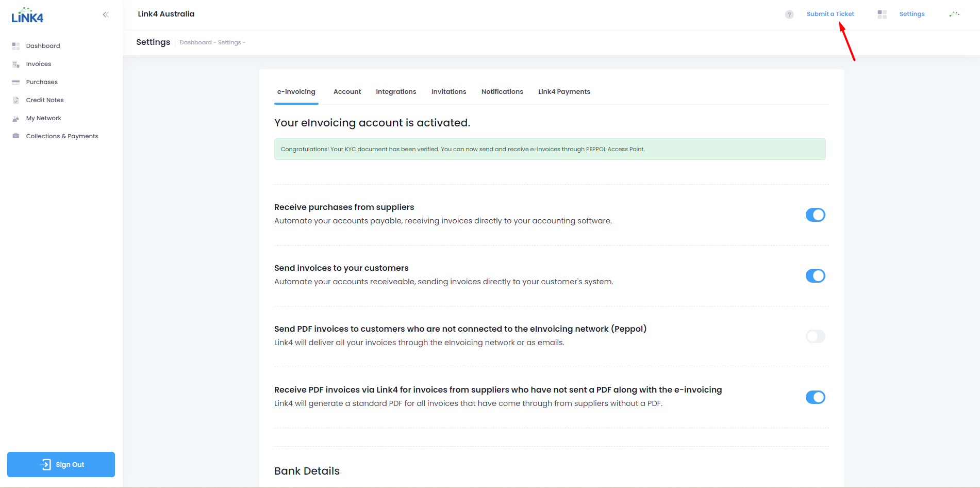
Task: Toggle Send invoices to your customers switch
Action: 816,275
